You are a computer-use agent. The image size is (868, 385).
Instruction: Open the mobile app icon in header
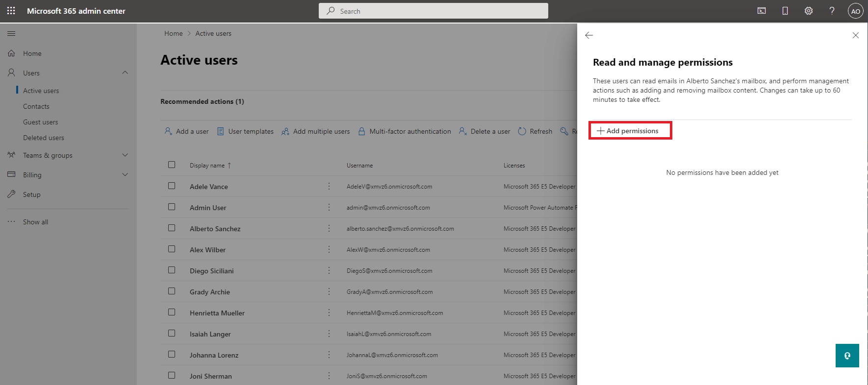(785, 11)
